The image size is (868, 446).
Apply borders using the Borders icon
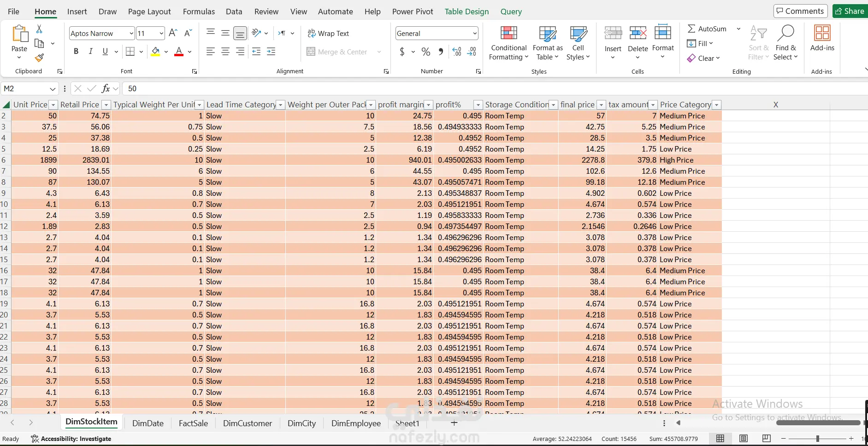point(130,52)
